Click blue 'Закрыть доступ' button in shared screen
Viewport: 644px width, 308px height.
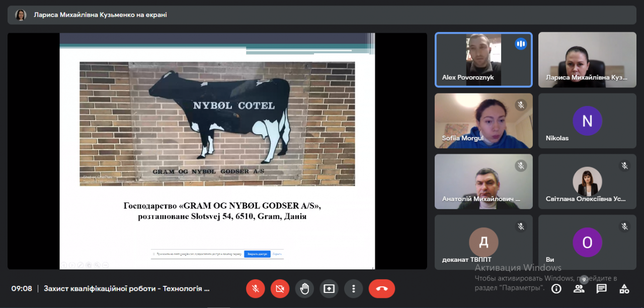[x=257, y=254]
